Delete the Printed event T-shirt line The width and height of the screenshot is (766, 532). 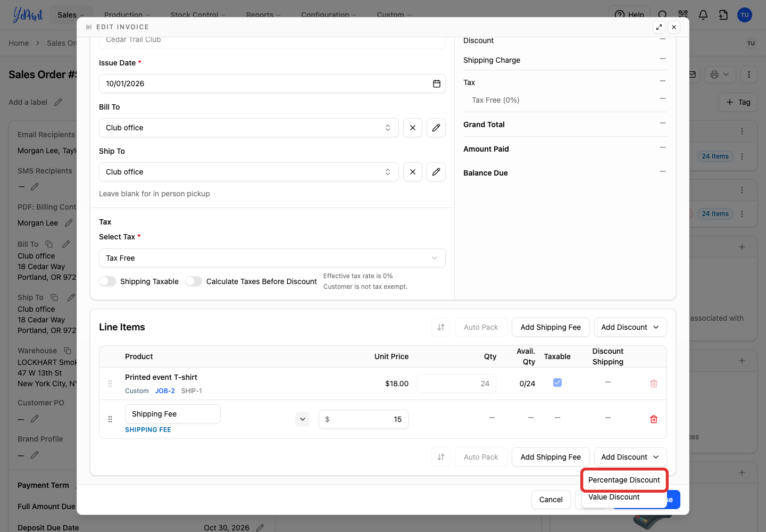(x=654, y=384)
